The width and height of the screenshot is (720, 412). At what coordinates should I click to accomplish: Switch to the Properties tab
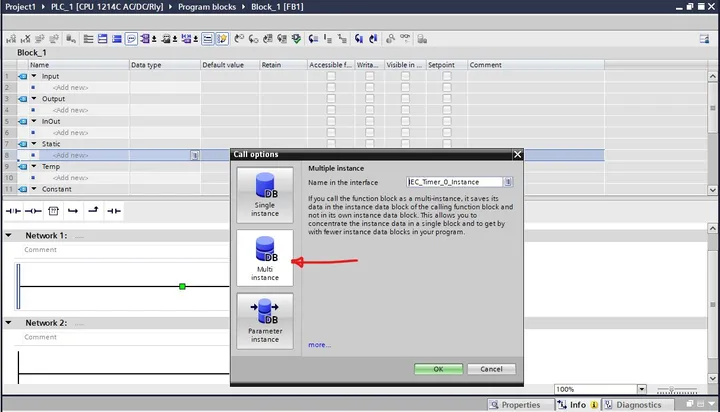pos(515,405)
